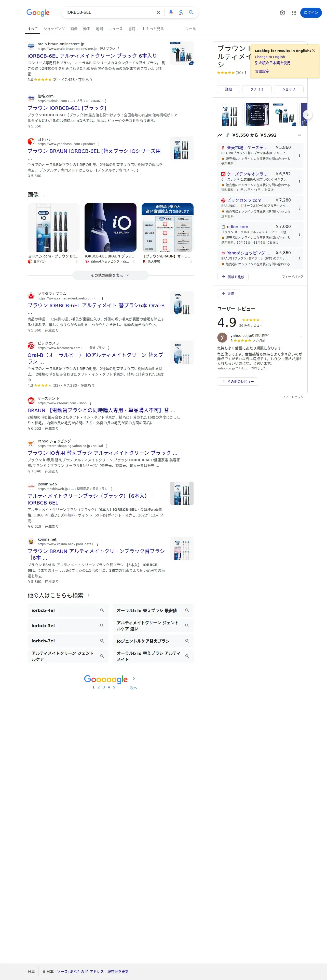This screenshot has height=980, width=327.
Task: Dismiss the English results popup
Action: (x=314, y=51)
